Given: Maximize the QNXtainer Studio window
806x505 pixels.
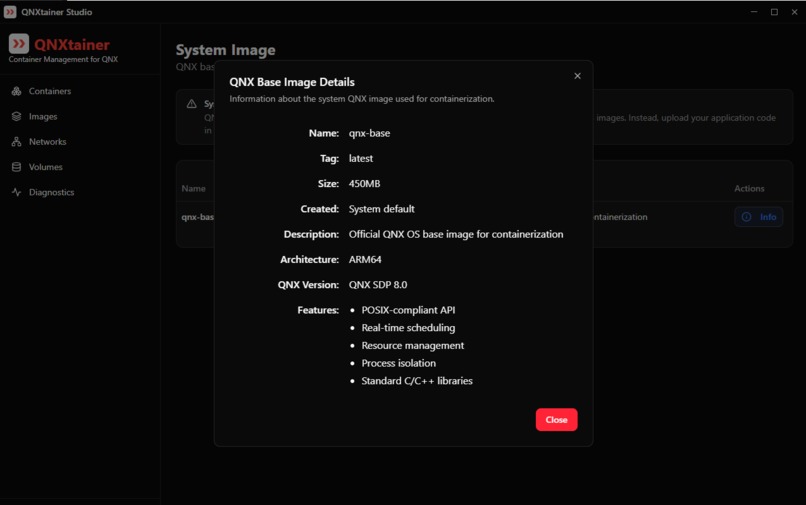Looking at the screenshot, I should 774,12.
